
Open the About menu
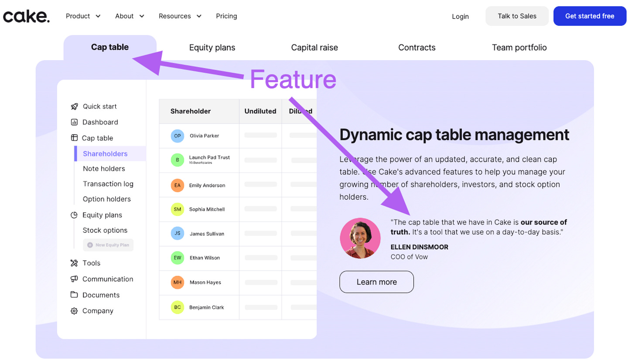click(x=130, y=16)
